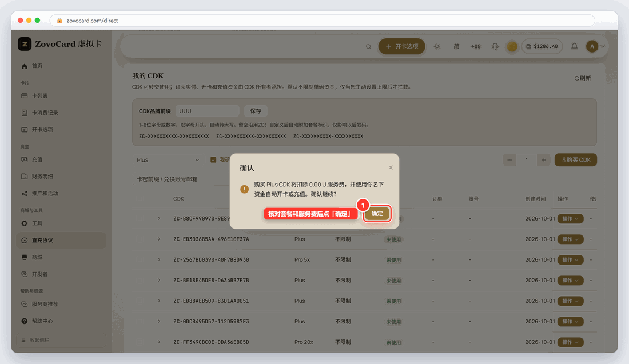The width and height of the screenshot is (629, 364).
Task: Open 商城 store in the sidebar
Action: point(61,257)
